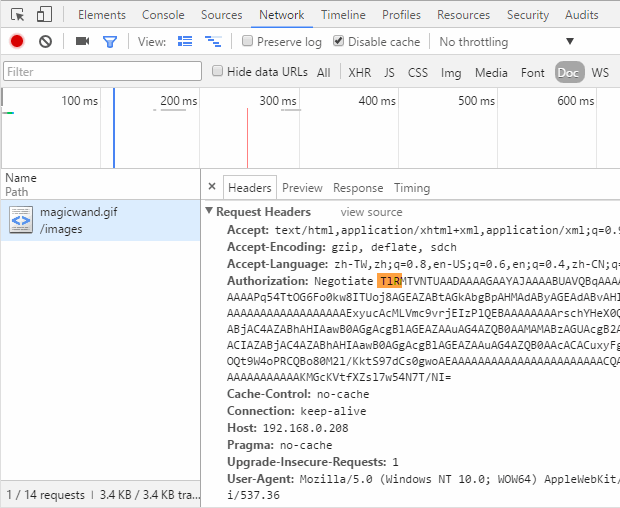Switch to the Preview tab
Image resolution: width=620 pixels, height=508 pixels.
(302, 188)
